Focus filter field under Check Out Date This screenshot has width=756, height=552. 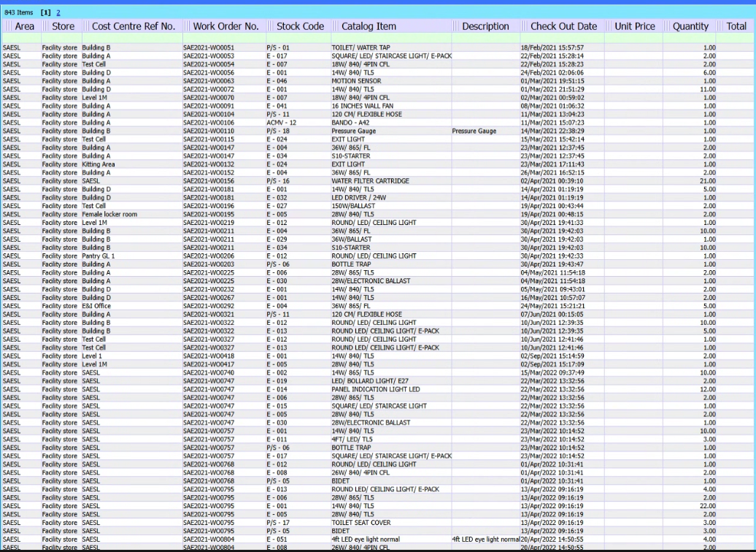point(562,38)
